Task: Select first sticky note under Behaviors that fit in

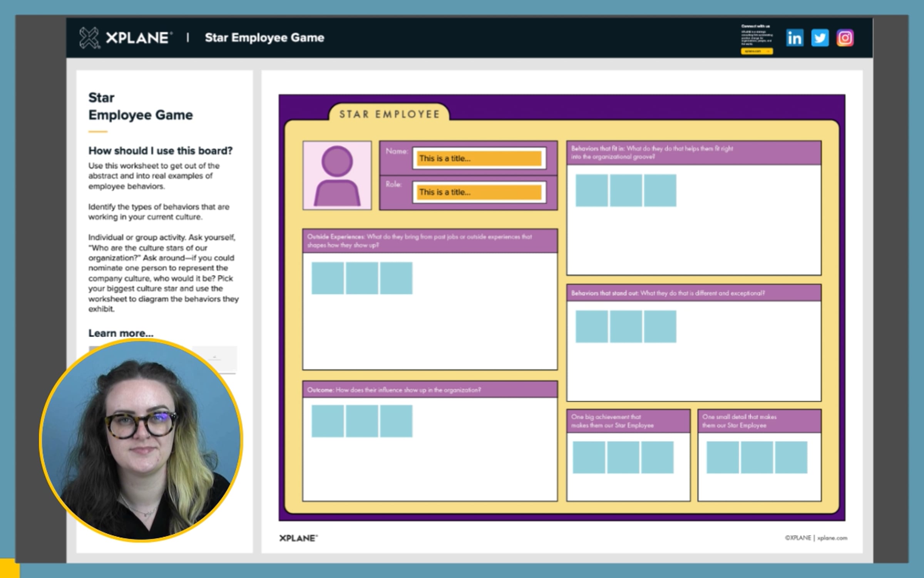Action: click(591, 190)
